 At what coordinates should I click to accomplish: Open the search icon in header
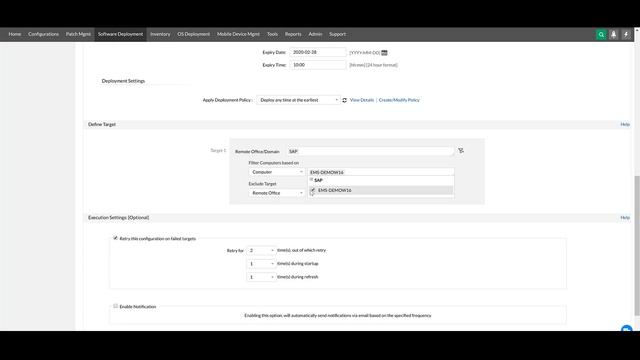601,35
